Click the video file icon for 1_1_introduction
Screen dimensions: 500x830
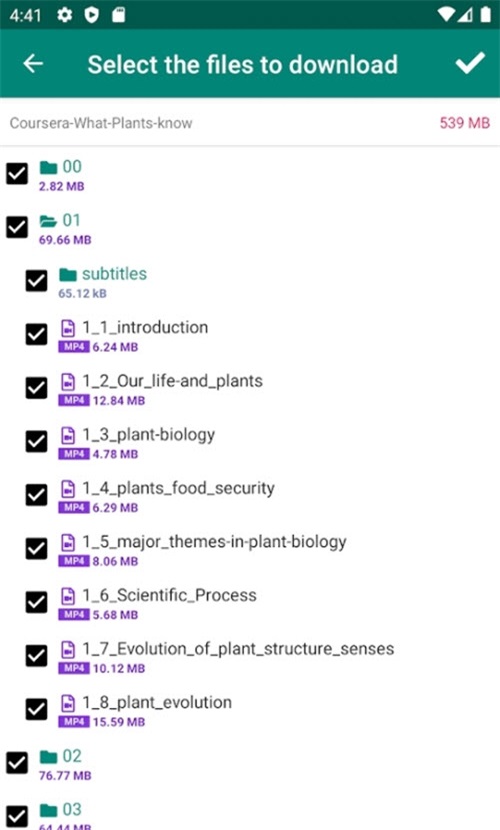pyautogui.click(x=68, y=328)
